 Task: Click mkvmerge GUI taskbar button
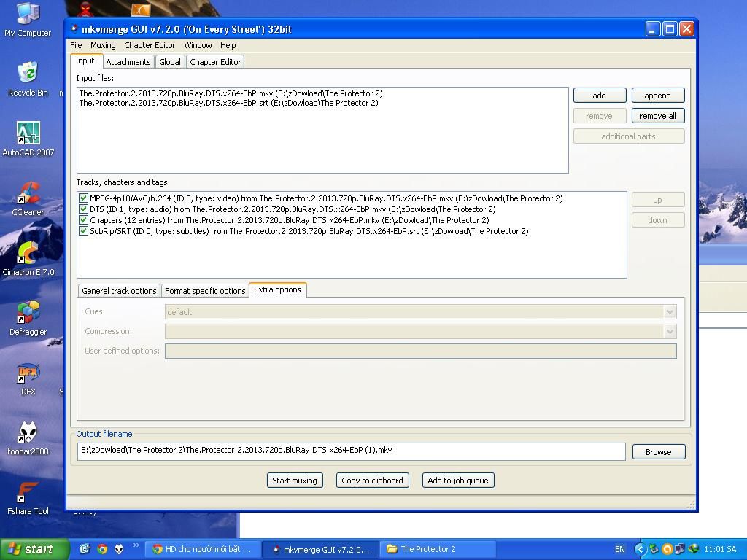click(x=320, y=549)
